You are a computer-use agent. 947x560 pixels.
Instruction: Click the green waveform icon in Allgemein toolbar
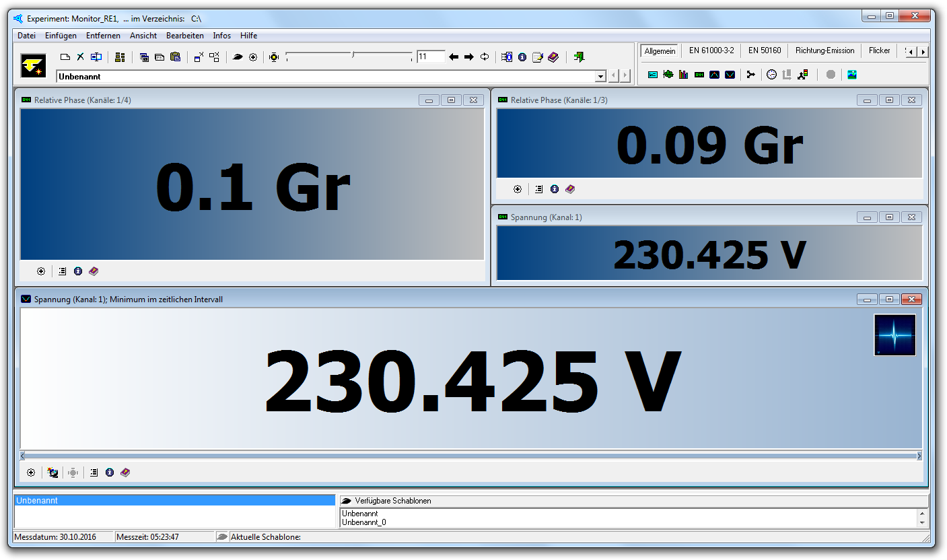coord(668,75)
